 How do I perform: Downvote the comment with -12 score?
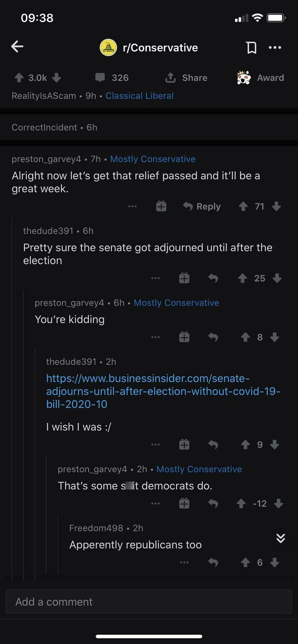(279, 503)
